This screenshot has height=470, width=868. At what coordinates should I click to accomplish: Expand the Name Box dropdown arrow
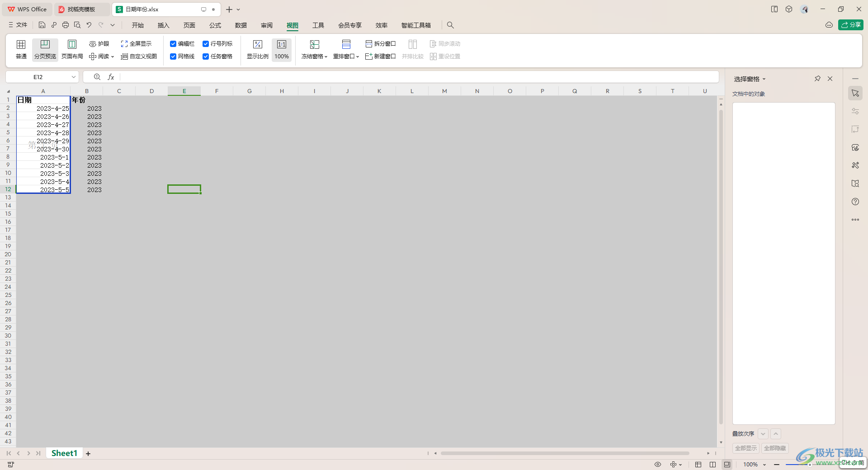[x=73, y=77]
